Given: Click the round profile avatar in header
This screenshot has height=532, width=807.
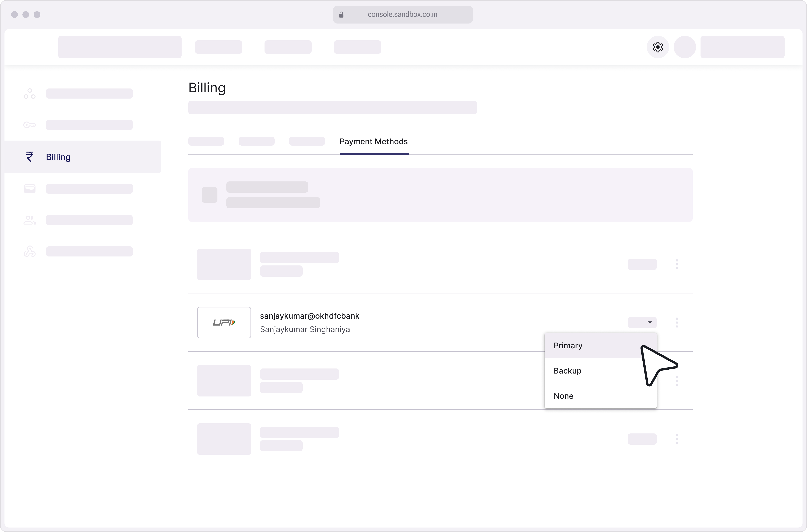Looking at the screenshot, I should (684, 47).
